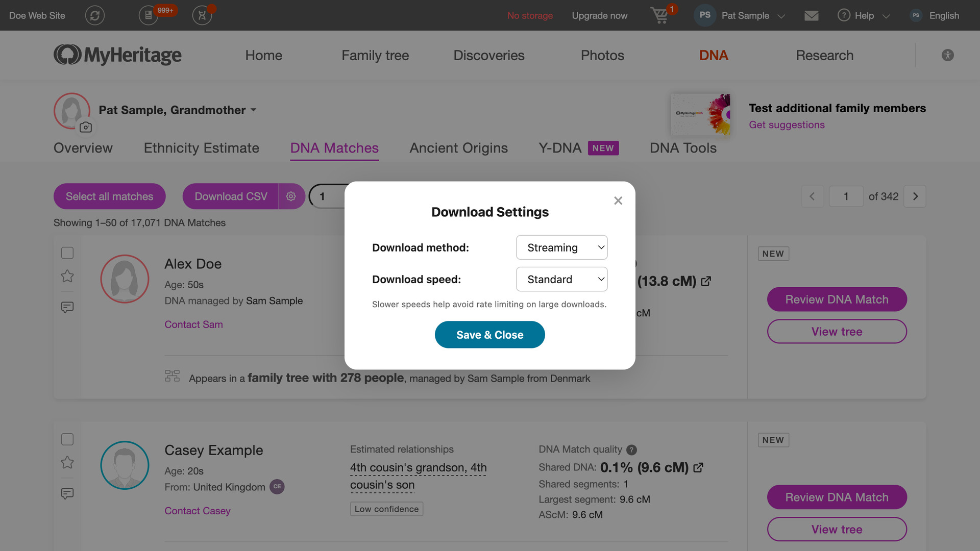This screenshot has height=551, width=980.
Task: Open the Y-DNA tab
Action: pyautogui.click(x=579, y=148)
